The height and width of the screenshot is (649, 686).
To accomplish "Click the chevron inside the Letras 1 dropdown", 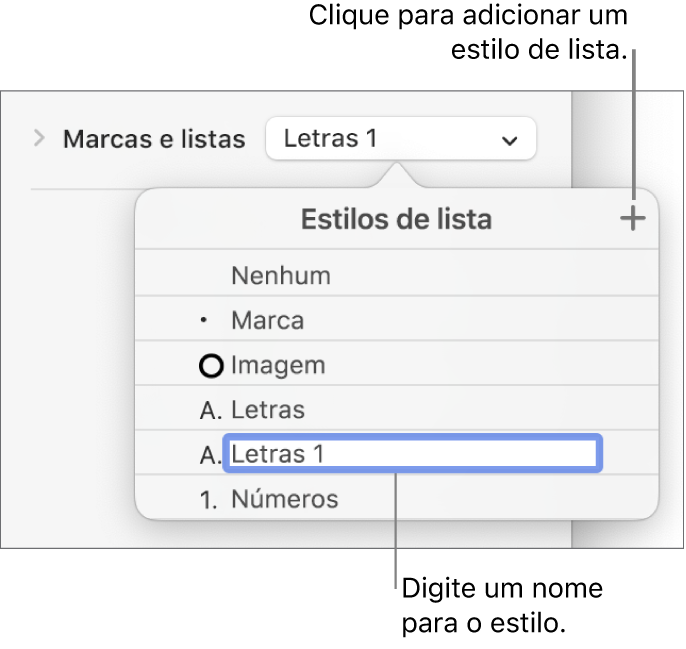I will 510,140.
